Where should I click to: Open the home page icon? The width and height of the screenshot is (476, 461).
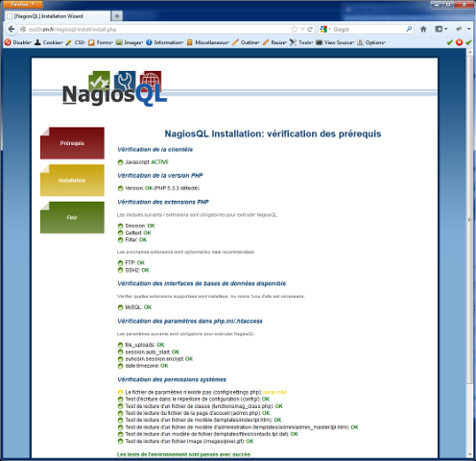coord(423,29)
